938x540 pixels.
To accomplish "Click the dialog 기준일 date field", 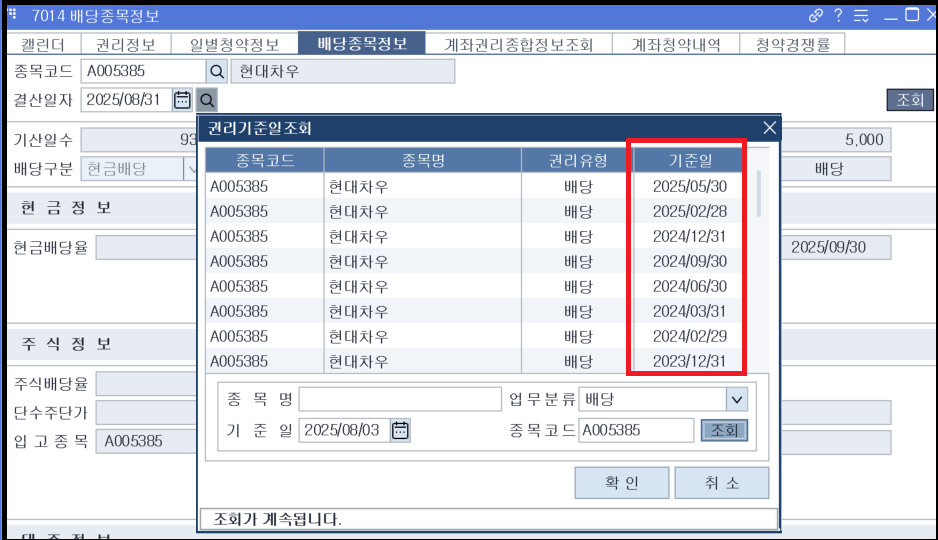I will [x=345, y=430].
